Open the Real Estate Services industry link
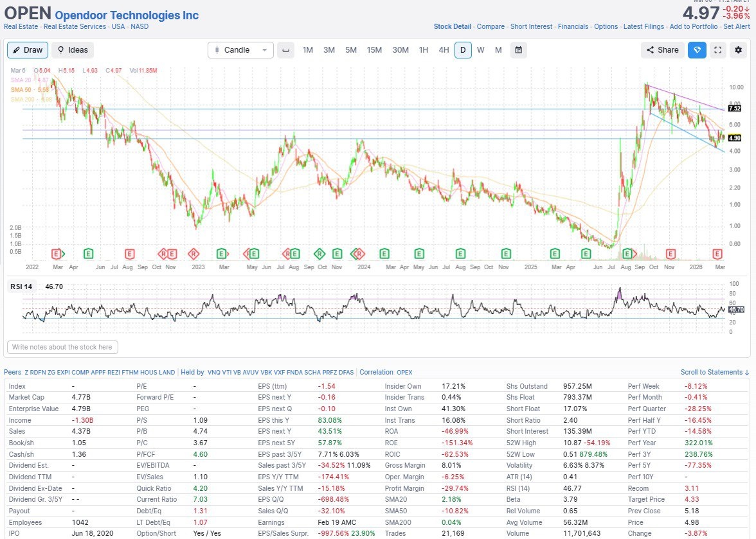 (x=75, y=26)
